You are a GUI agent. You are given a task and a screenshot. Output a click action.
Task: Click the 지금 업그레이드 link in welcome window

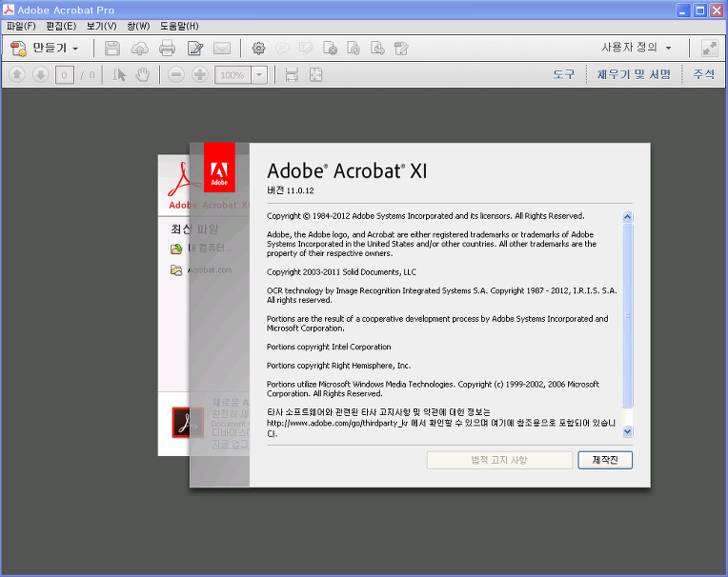[x=231, y=445]
